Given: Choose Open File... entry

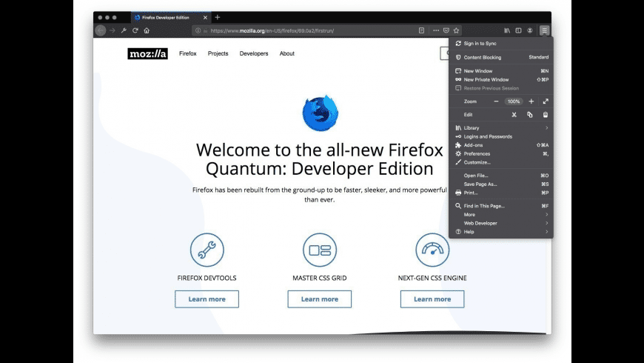Looking at the screenshot, I should click(x=501, y=176).
